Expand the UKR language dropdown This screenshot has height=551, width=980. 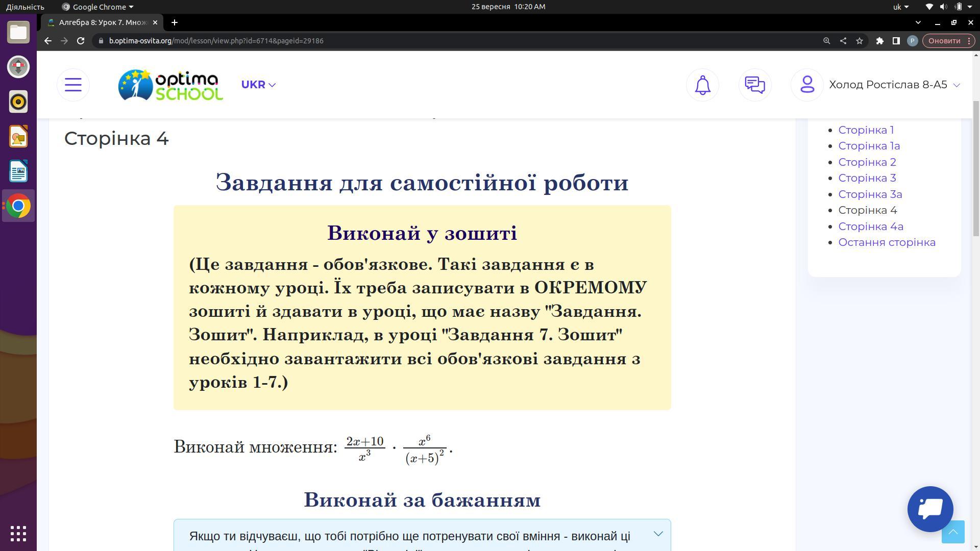point(258,85)
